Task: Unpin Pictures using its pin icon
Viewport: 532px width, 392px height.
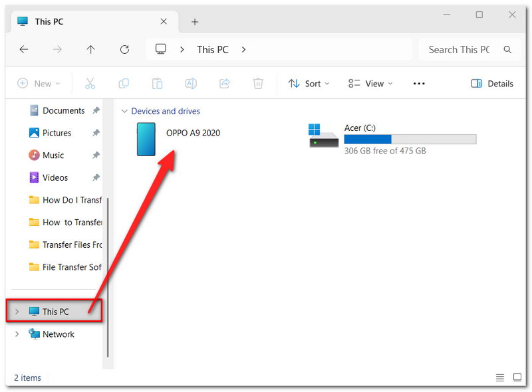Action: pyautogui.click(x=96, y=133)
